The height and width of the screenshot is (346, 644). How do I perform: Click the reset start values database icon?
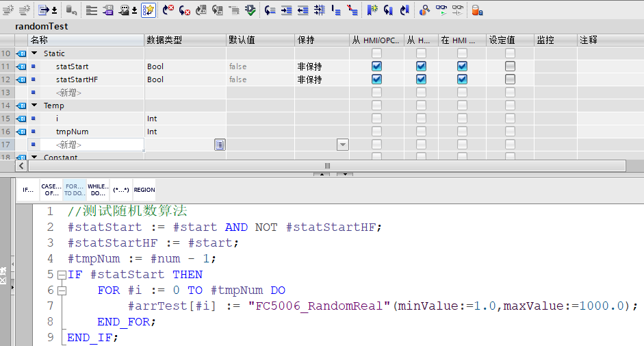point(71,10)
